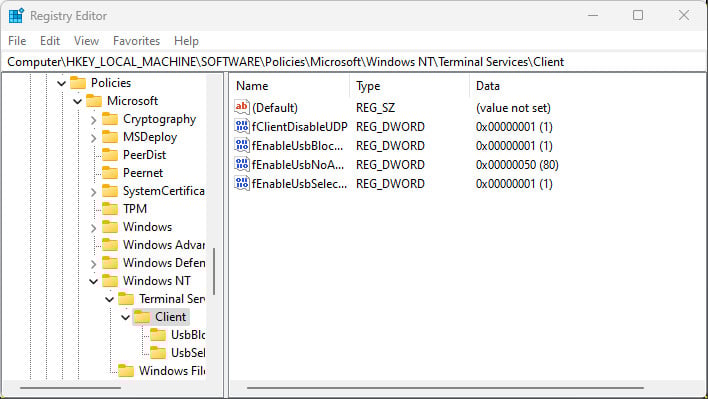Click the REG_SZ type cell
Image resolution: width=708 pixels, height=399 pixels.
(x=375, y=108)
